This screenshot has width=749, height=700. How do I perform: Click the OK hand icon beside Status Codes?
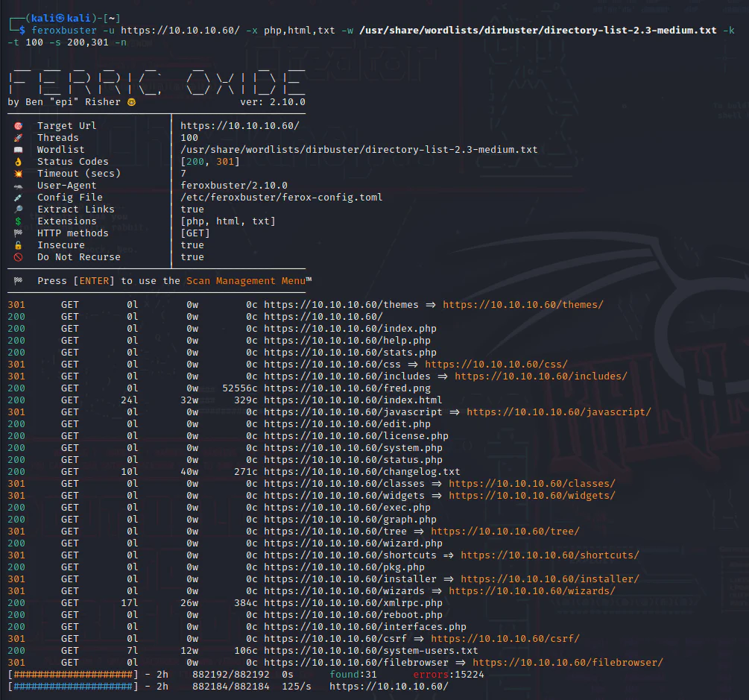[18, 162]
